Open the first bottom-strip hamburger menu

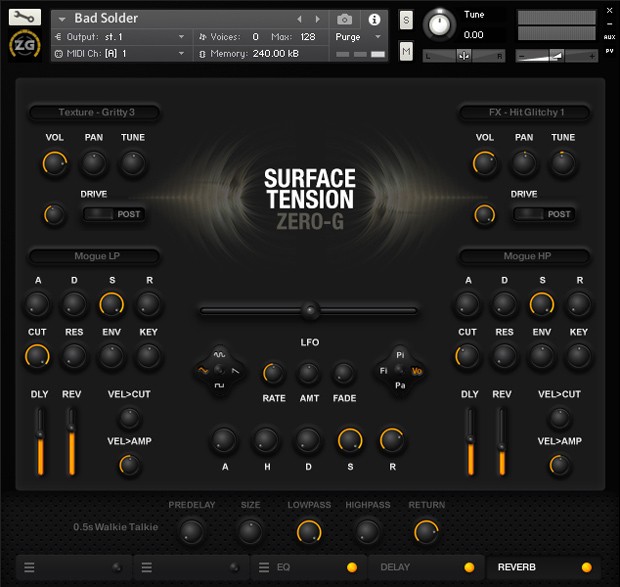click(x=29, y=567)
